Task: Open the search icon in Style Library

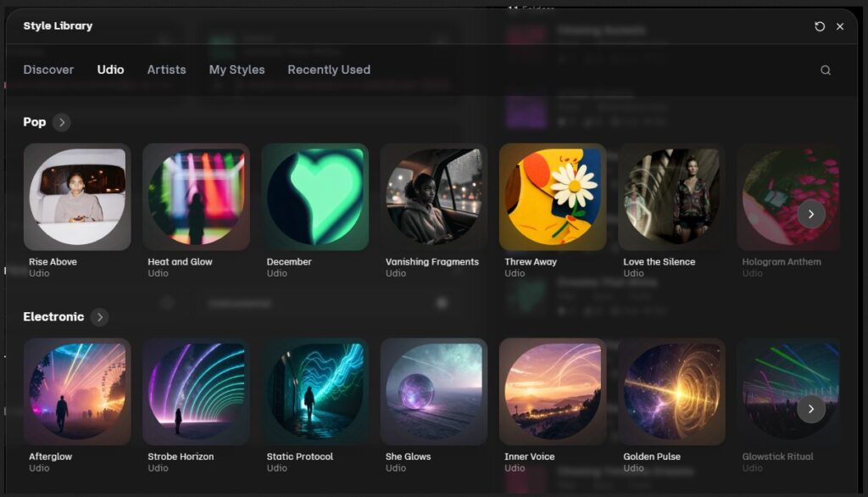Action: click(x=826, y=70)
